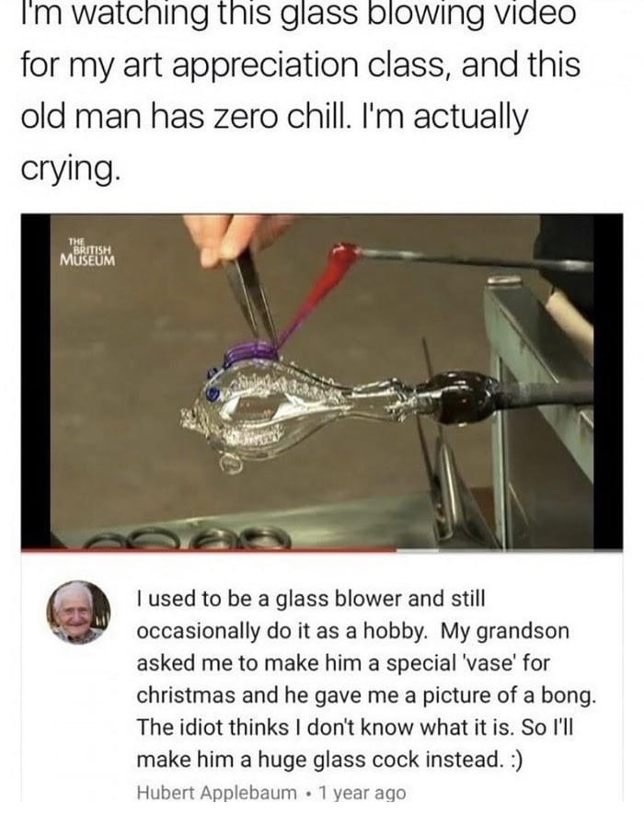644x814 pixels.
Task: Click the left black letterbox bar of the video
Action: [35, 382]
